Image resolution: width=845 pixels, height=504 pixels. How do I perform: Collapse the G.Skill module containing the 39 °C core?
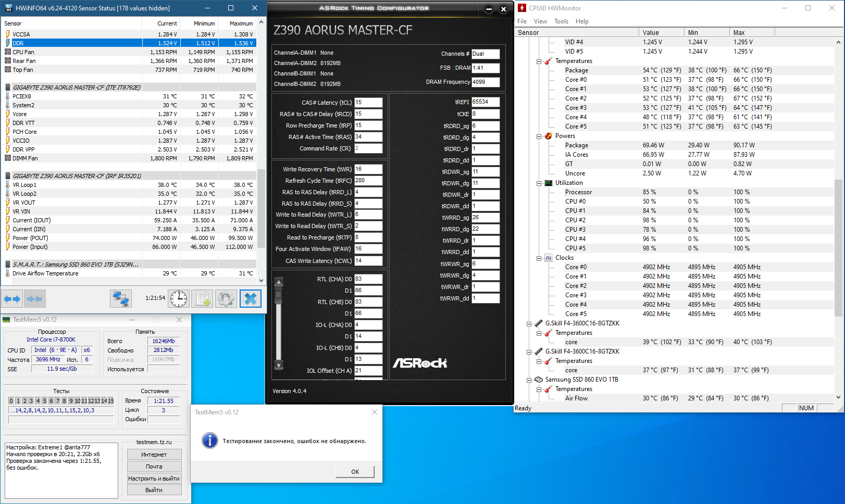529,324
